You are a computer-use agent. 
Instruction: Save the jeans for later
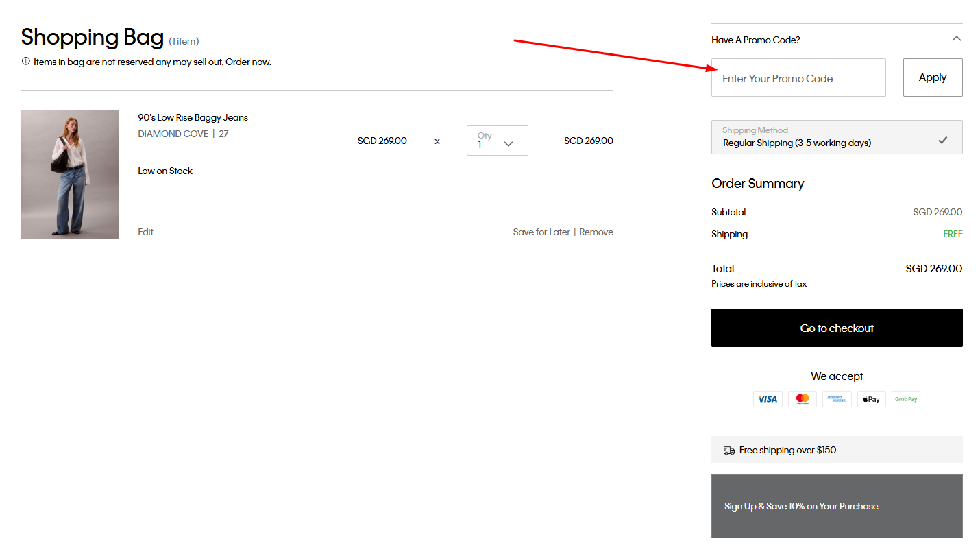(541, 232)
